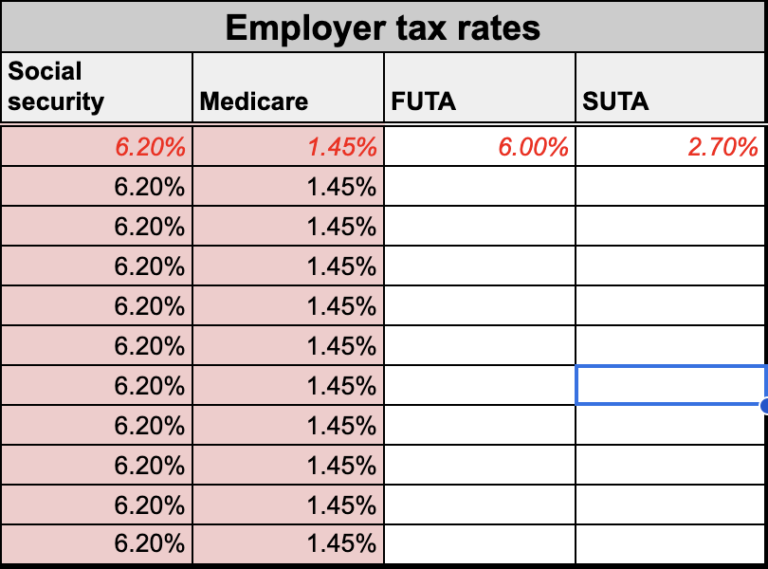Click the blue-outlined active SUTA cell
The height and width of the screenshot is (569, 768).
670,385
